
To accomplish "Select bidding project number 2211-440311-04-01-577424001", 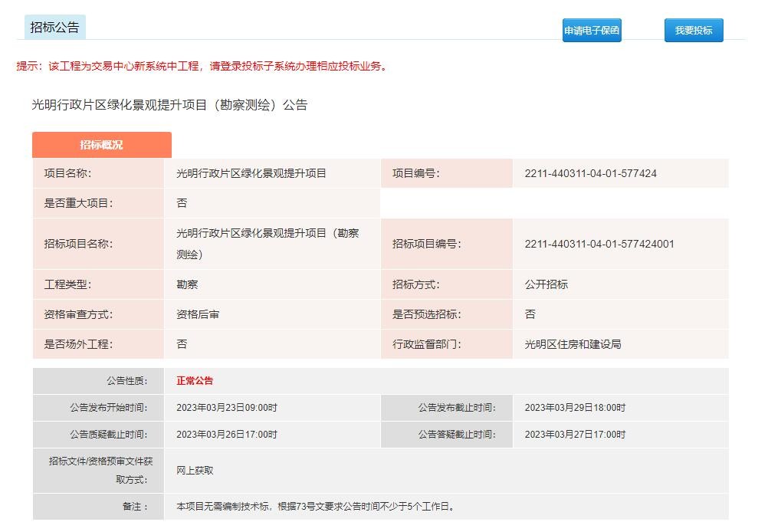I will pyautogui.click(x=599, y=244).
